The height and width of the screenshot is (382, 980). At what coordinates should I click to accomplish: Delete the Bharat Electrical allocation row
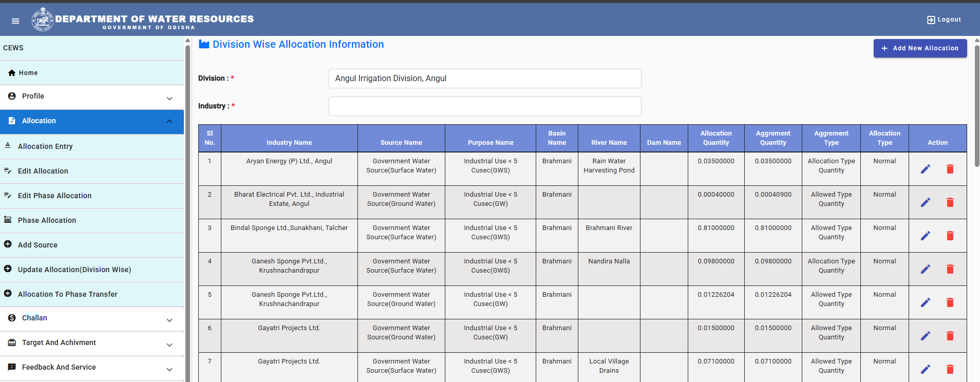tap(950, 202)
